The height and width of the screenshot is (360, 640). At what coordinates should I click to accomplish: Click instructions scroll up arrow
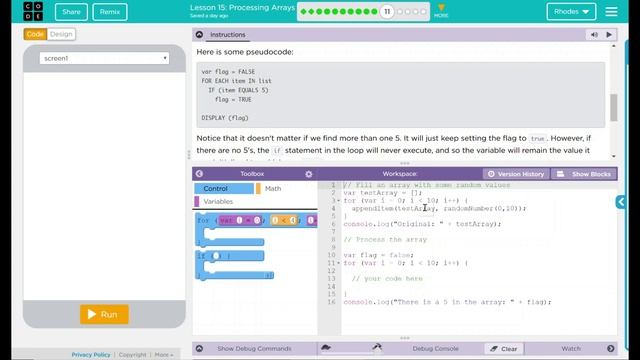tap(613, 46)
